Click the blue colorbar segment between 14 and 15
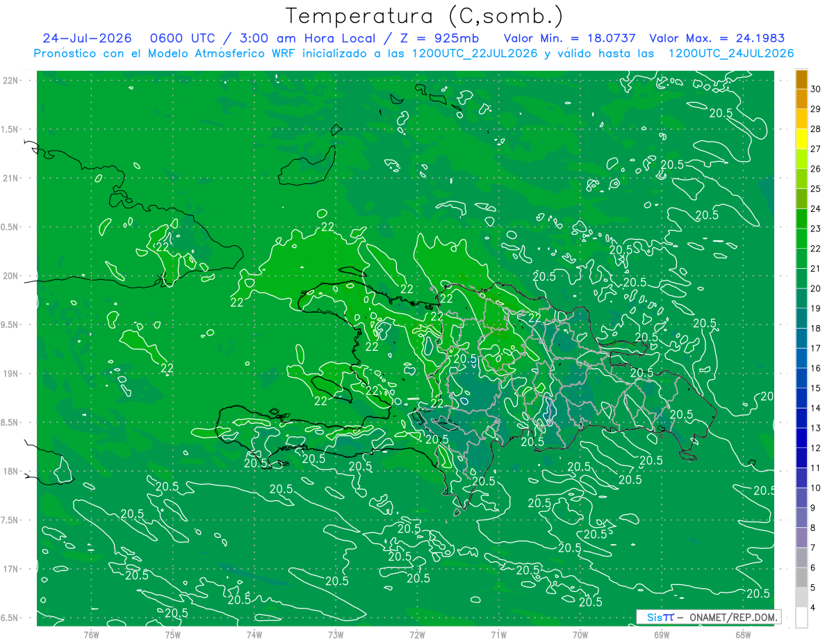The height and width of the screenshot is (644, 834). 801,399
